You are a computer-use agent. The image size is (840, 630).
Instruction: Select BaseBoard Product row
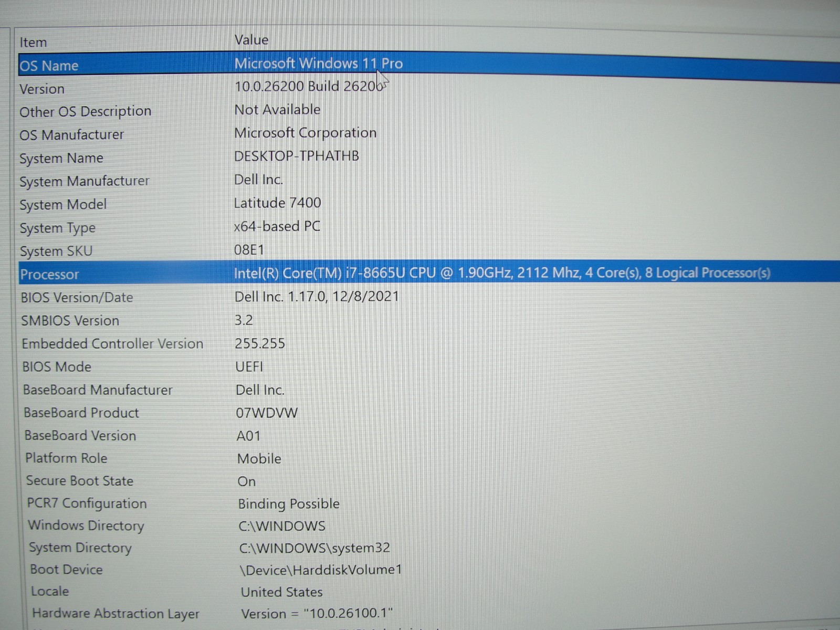(81, 413)
